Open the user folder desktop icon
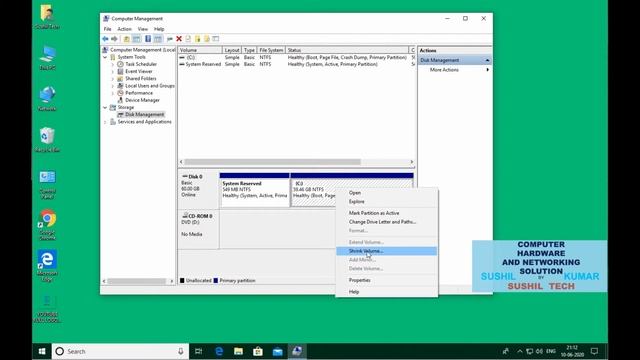 coord(47,17)
